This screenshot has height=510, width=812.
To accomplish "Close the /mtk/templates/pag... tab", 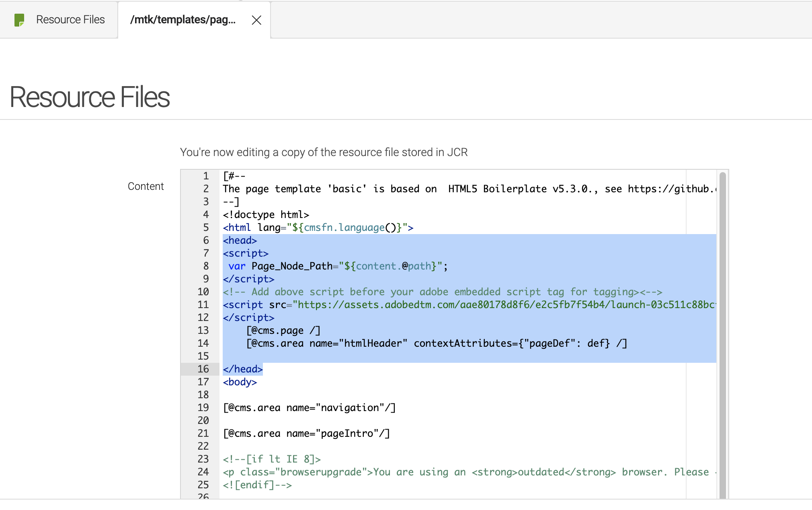I will [256, 20].
